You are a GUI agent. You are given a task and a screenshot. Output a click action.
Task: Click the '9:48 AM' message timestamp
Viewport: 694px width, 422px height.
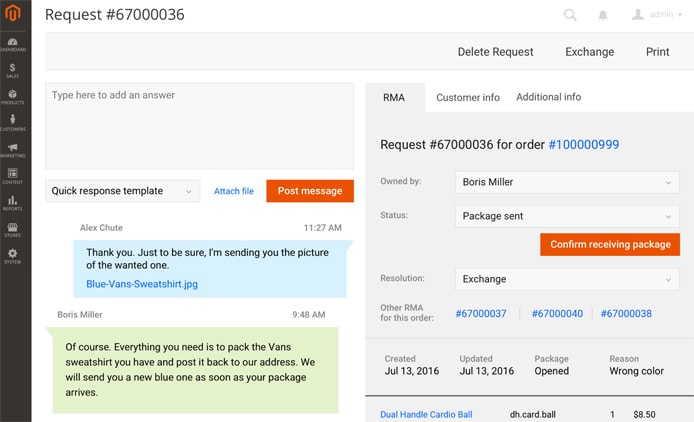[x=308, y=314]
